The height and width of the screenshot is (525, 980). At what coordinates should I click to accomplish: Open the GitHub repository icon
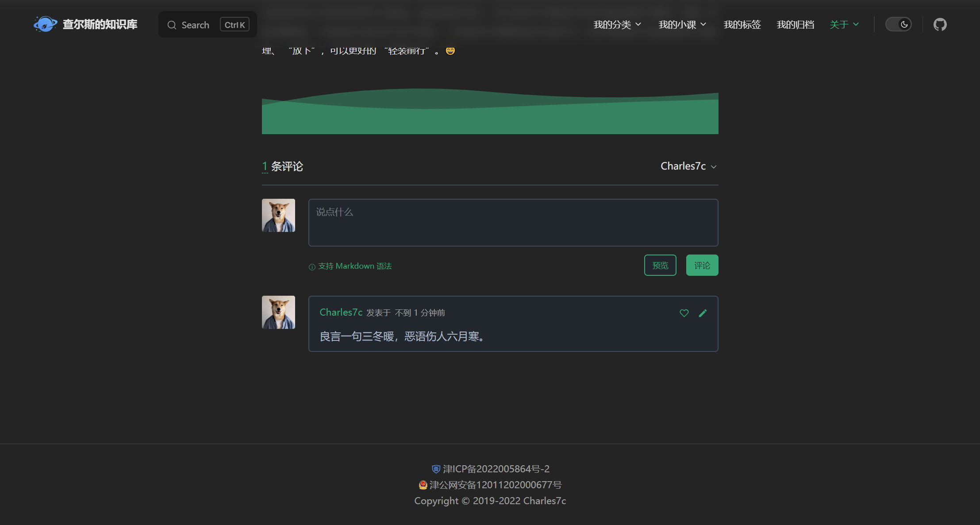(x=940, y=24)
